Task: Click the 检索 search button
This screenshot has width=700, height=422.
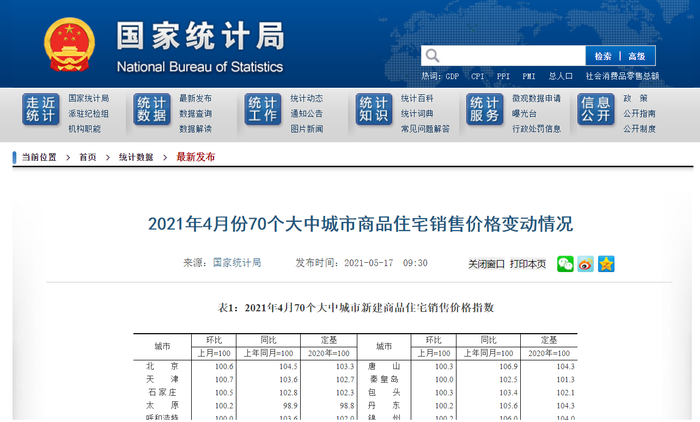Action: 603,56
